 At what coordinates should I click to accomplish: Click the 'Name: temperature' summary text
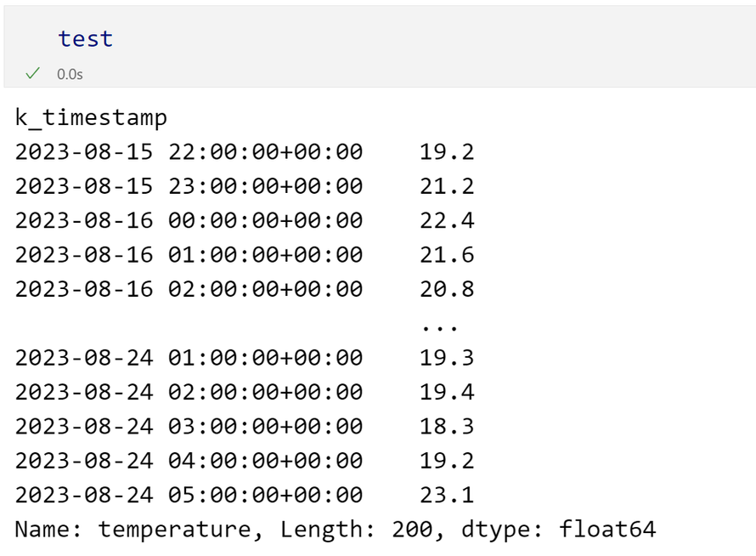[133, 530]
